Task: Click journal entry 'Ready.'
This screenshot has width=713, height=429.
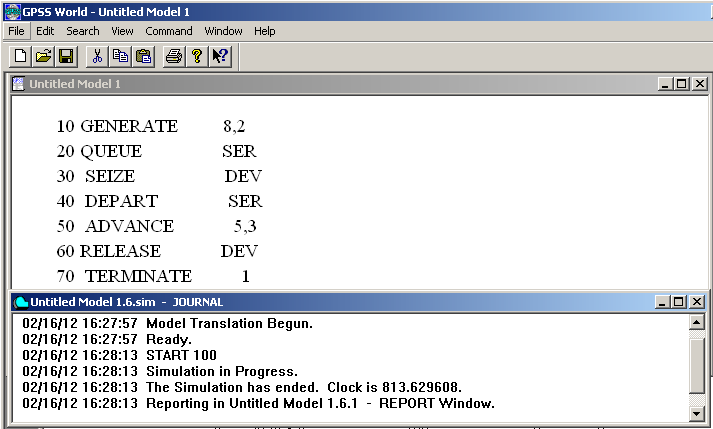Action: tap(169, 339)
